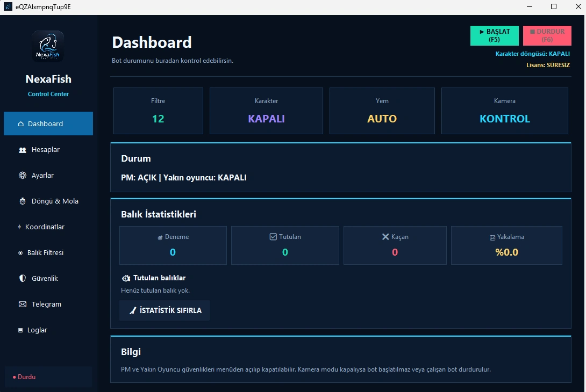Click the Döngü & Mola timer icon
This screenshot has height=392, width=586.
click(23, 201)
